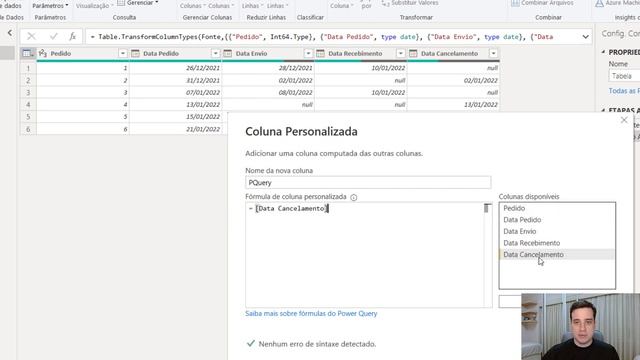Click Data Envio column date type icon
The width and height of the screenshot is (640, 360).
pos(228,53)
